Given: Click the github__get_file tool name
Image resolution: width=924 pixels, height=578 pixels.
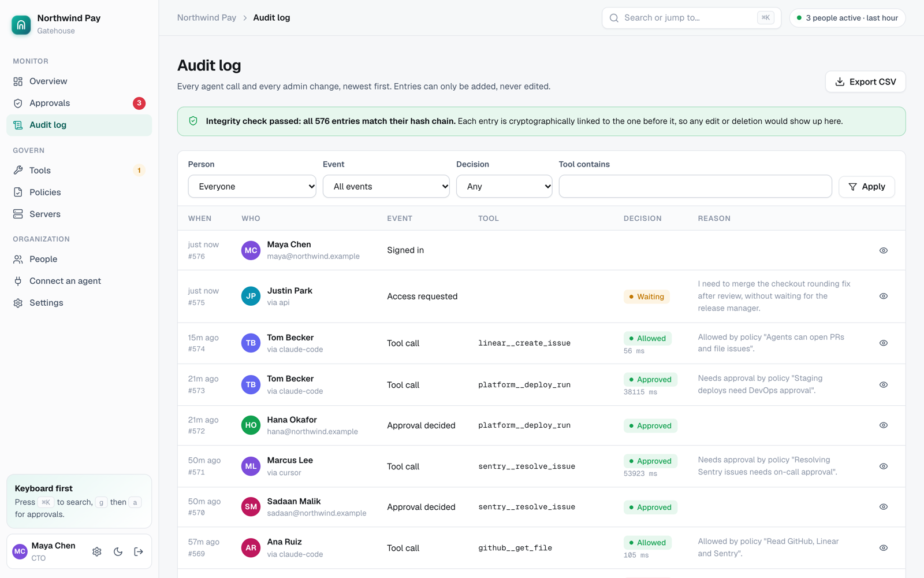Looking at the screenshot, I should (x=515, y=548).
